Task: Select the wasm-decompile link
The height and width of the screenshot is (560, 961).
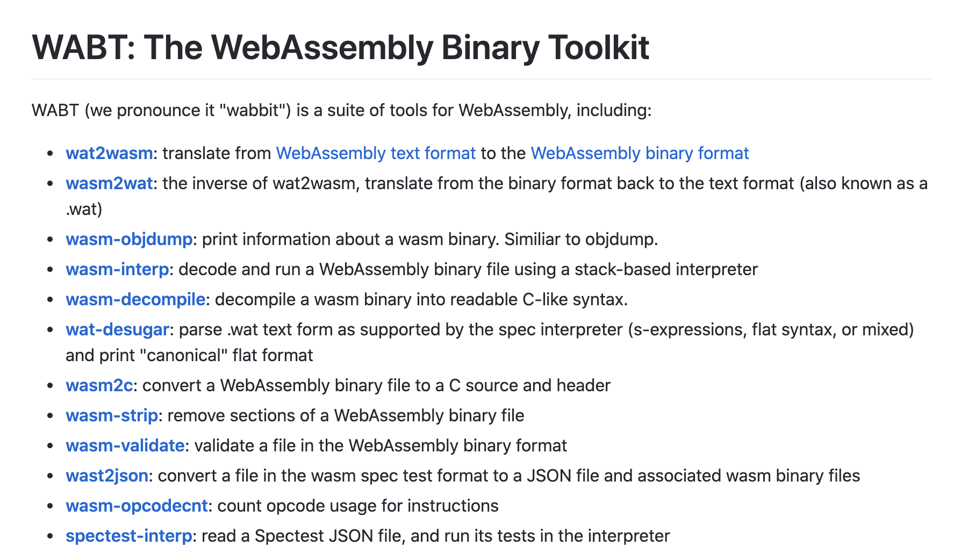Action: tap(135, 299)
